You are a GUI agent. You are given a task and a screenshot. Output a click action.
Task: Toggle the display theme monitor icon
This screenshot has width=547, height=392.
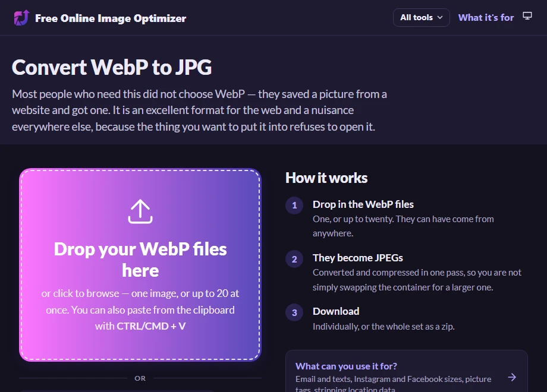(x=527, y=16)
